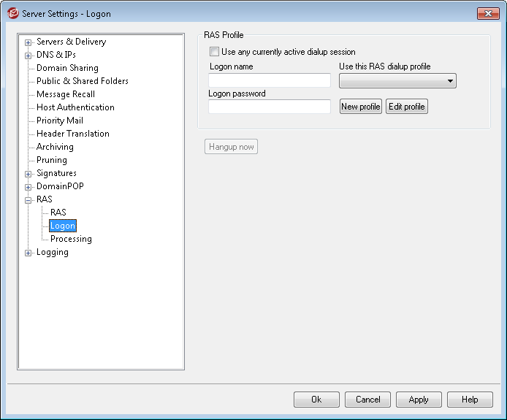Expand the DNS & IPs node
This screenshot has width=507, height=420.
tap(28, 56)
